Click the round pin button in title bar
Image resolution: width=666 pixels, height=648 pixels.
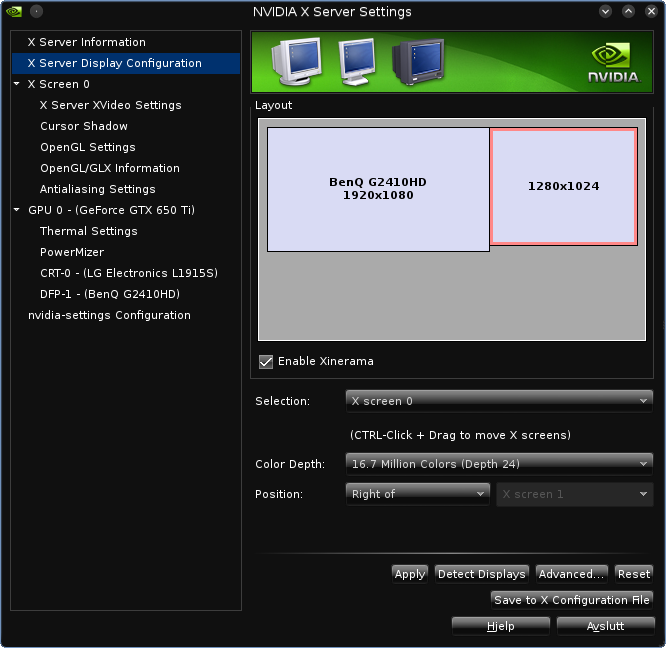point(37,11)
